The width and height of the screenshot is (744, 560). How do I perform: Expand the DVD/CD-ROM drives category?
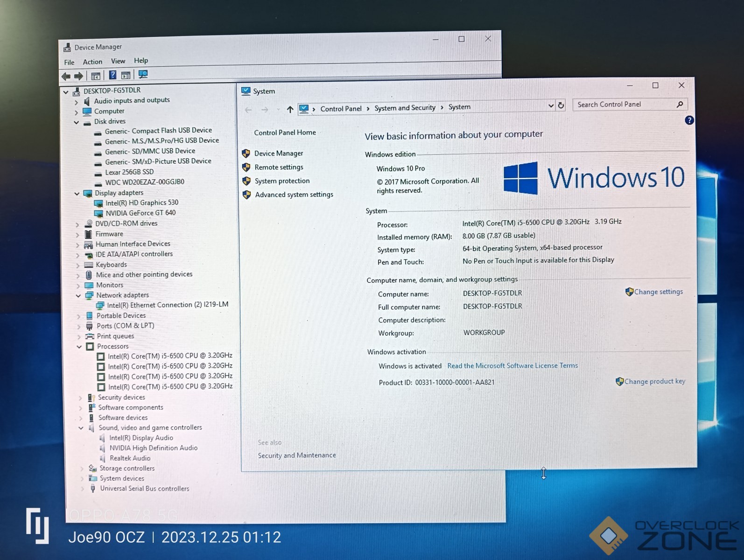tap(77, 224)
